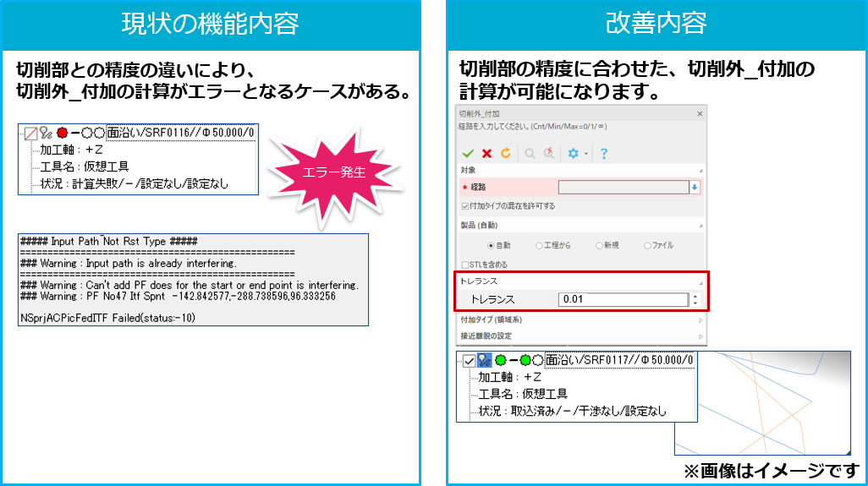
Task: Click the blue down arrow beside 経路 field
Action: click(695, 188)
